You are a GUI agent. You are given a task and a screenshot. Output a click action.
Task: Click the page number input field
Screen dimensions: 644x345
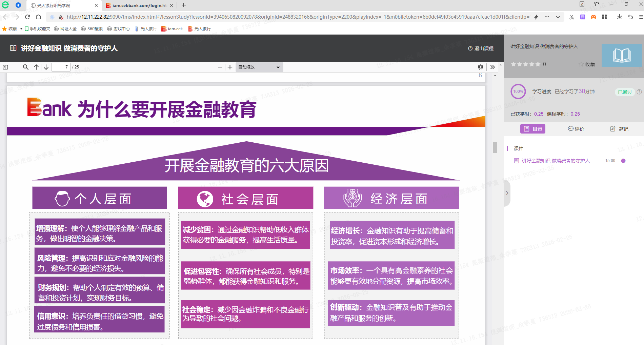(61, 67)
